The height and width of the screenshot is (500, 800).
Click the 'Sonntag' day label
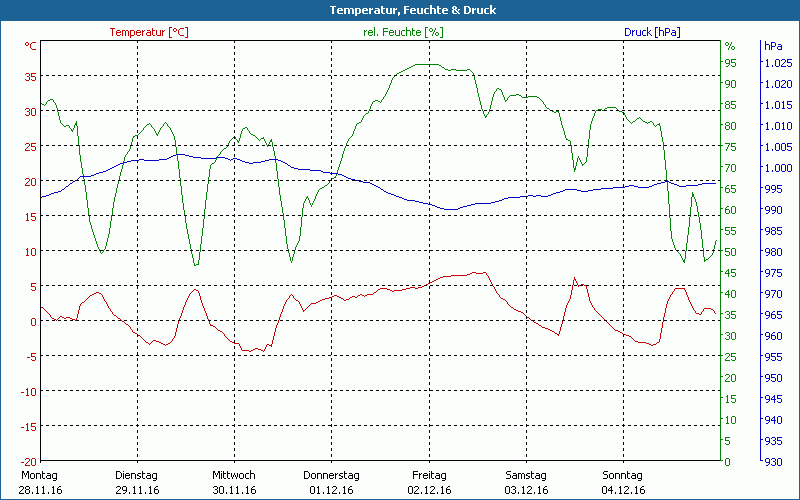622,475
